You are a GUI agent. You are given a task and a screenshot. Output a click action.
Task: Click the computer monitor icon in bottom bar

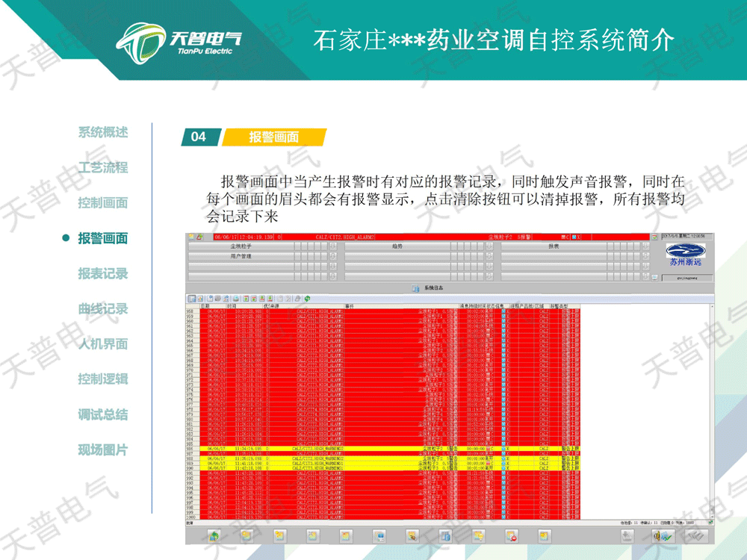point(379,536)
